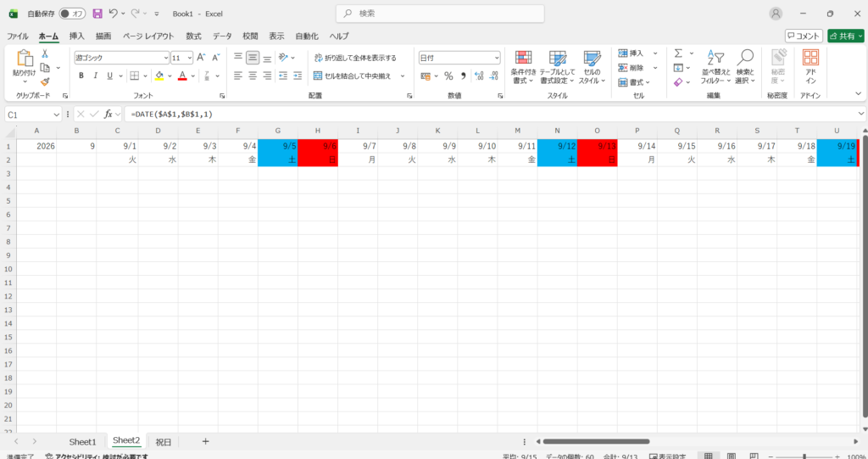Viewport: 868px width, 459px height.
Task: Apply bold with the B icon
Action: [x=81, y=76]
